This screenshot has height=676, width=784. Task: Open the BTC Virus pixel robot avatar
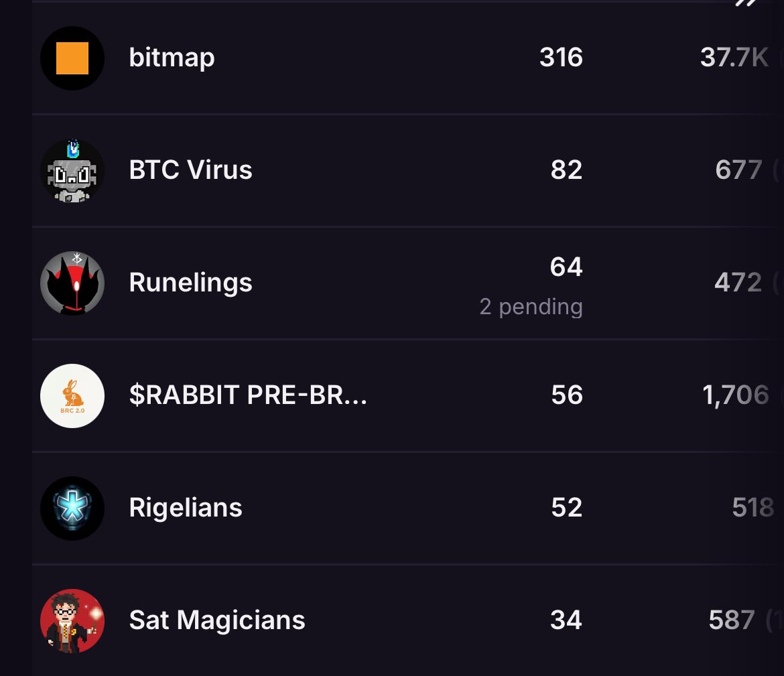[72, 170]
